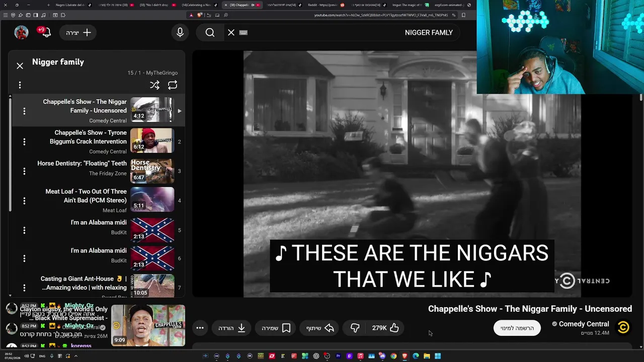Open playlist options three-dot menu
The width and height of the screenshot is (644, 362).
point(20,85)
